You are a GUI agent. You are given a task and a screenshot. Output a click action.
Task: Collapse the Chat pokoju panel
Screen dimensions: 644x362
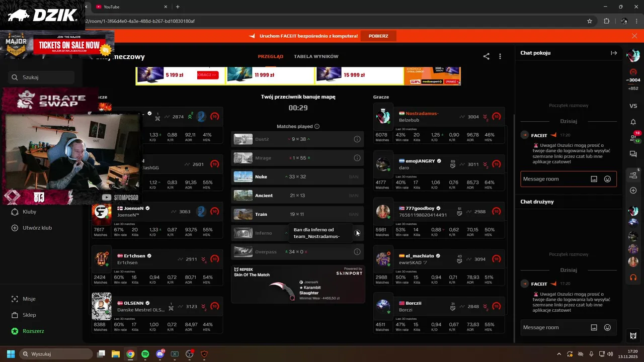pos(614,53)
